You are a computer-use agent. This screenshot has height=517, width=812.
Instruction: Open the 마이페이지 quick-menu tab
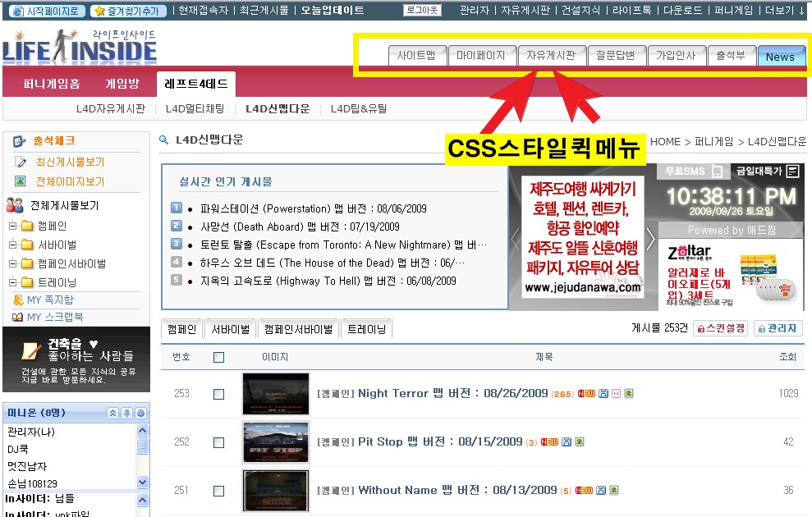[x=482, y=55]
